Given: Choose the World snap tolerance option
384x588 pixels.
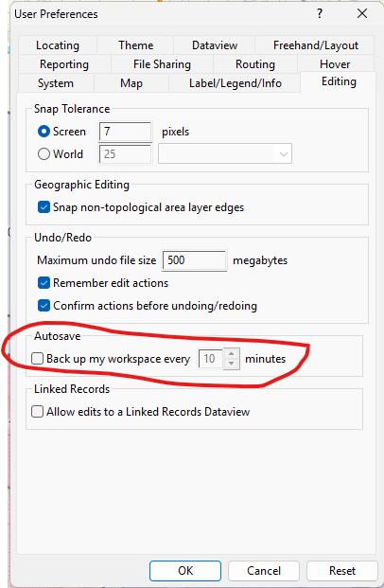Looking at the screenshot, I should (44, 153).
